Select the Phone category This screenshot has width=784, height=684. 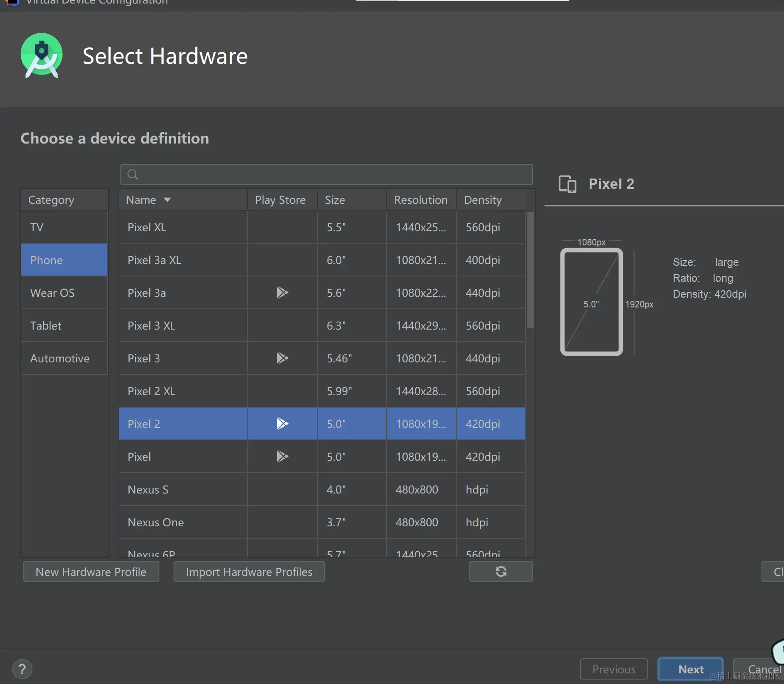tap(64, 260)
